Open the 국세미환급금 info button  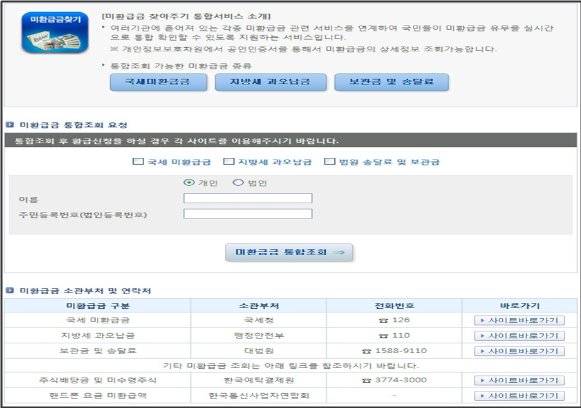click(159, 82)
